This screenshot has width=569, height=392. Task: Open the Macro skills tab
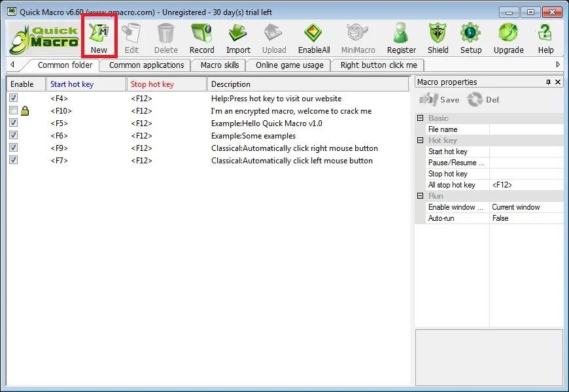tap(220, 65)
